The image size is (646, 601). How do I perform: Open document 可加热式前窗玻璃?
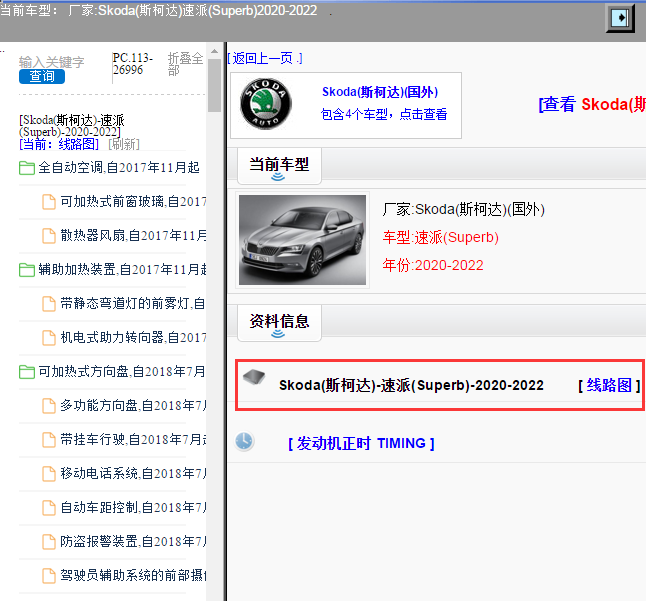(133, 201)
